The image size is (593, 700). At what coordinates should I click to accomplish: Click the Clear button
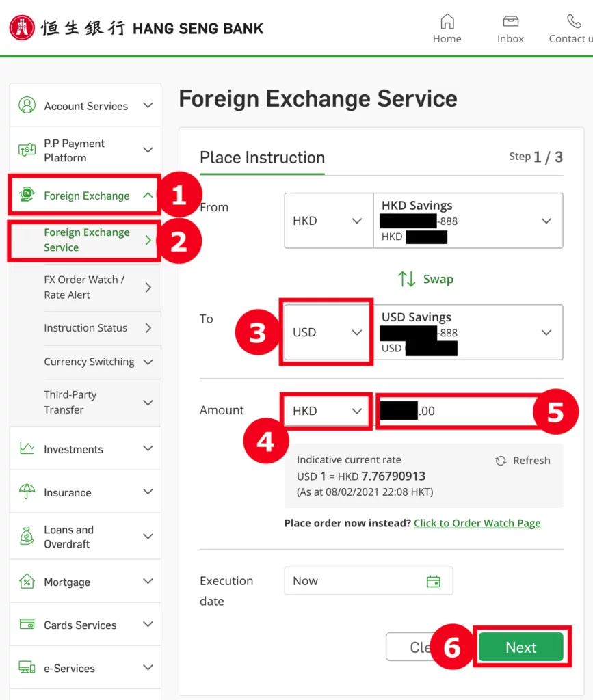(411, 647)
